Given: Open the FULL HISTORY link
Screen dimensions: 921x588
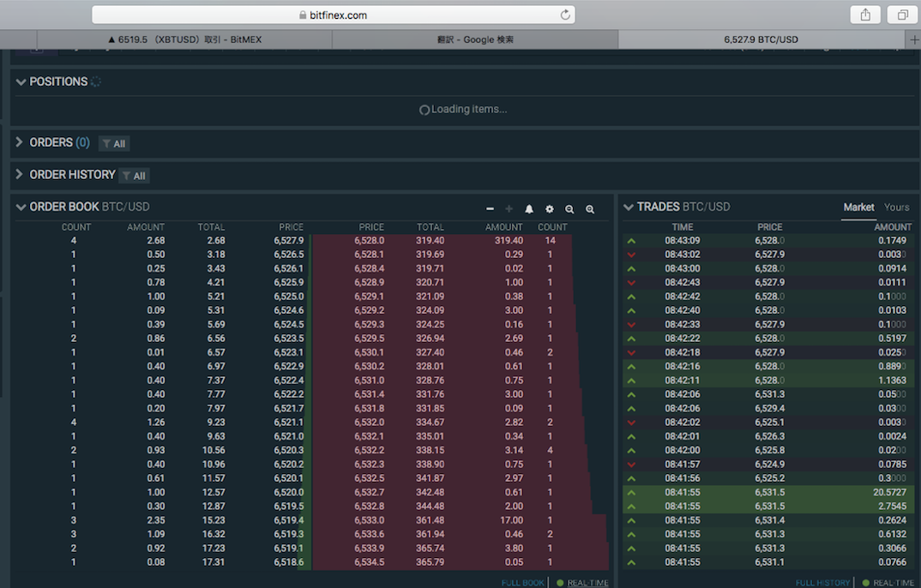Looking at the screenshot, I should 822,583.
